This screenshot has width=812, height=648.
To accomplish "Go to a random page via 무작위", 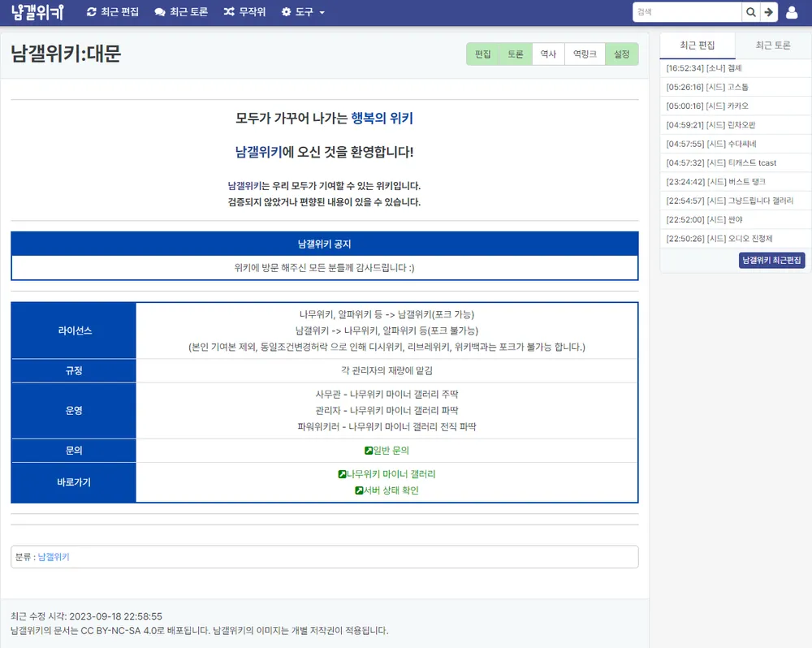I will [x=245, y=12].
